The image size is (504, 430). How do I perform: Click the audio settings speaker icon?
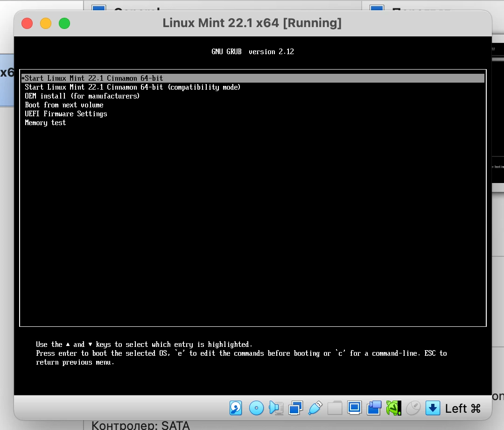pos(276,408)
